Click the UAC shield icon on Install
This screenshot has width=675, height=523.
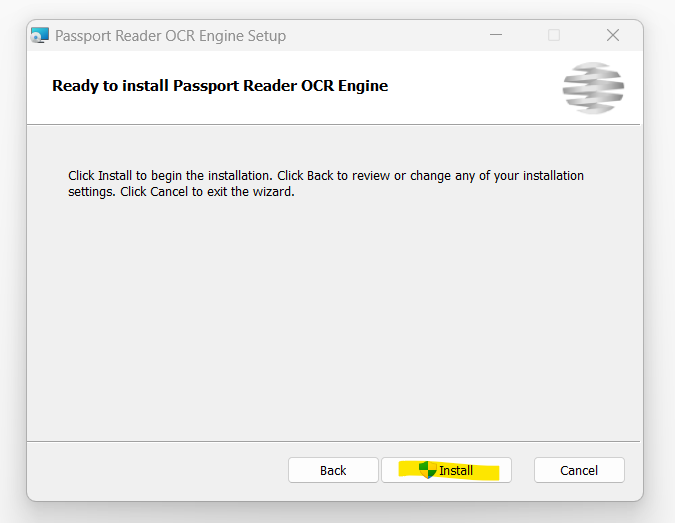[427, 470]
